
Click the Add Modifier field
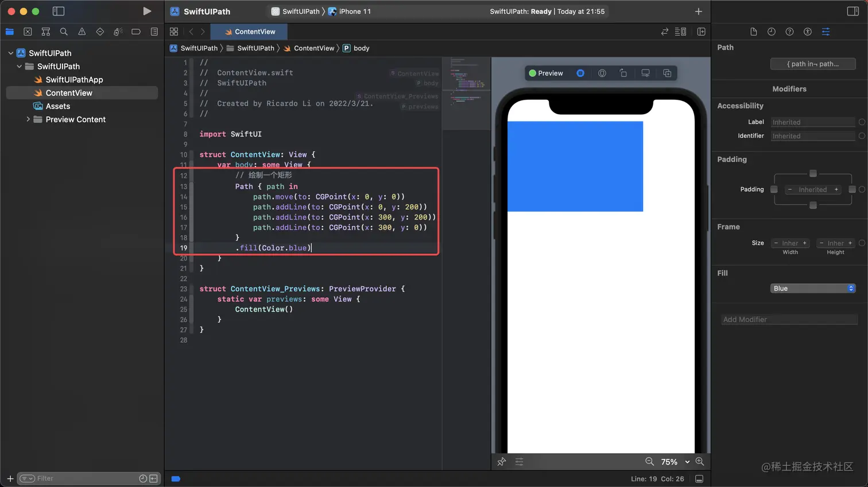tap(789, 320)
